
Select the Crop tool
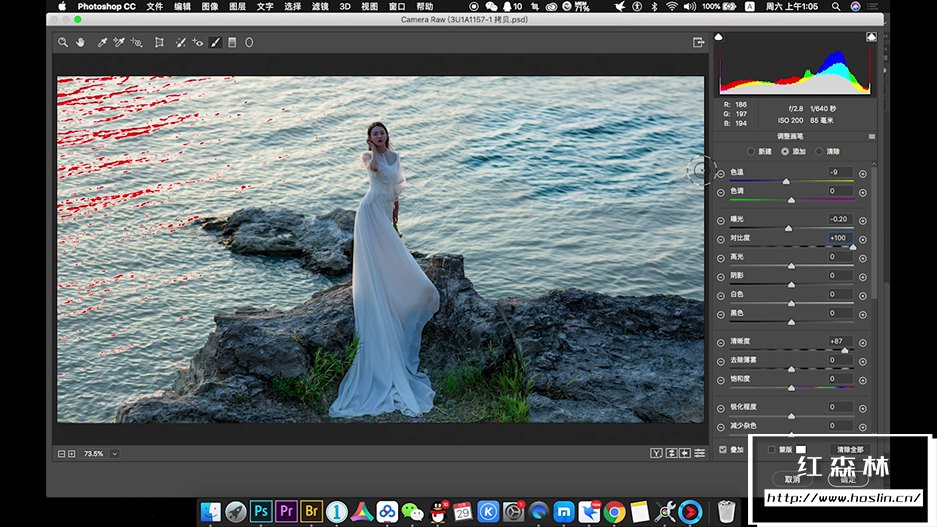[159, 43]
